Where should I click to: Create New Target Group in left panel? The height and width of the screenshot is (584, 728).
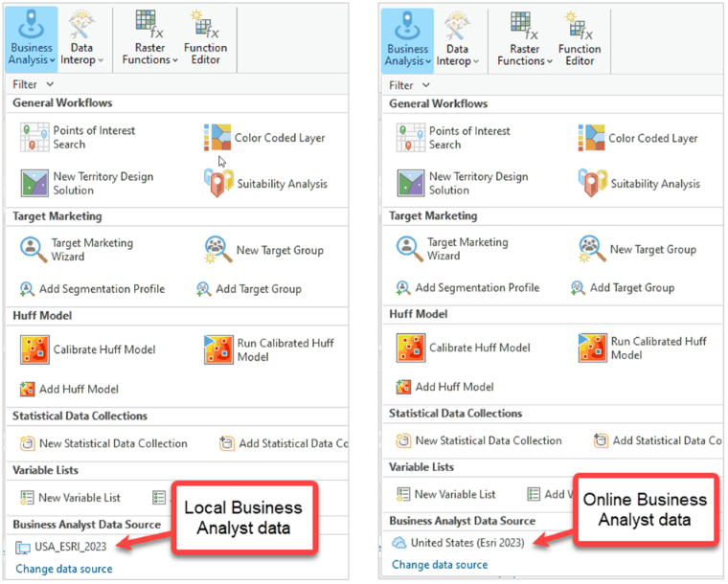263,250
